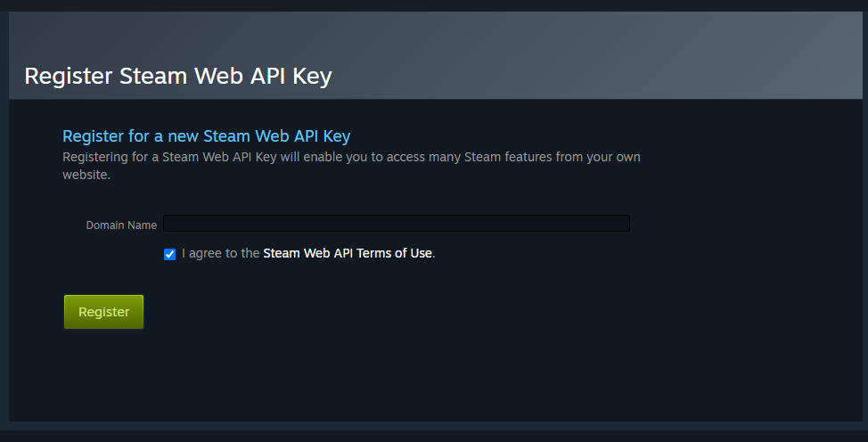Toggle the blue checkmark box beside 'I agree'
The width and height of the screenshot is (868, 442).
tap(170, 254)
